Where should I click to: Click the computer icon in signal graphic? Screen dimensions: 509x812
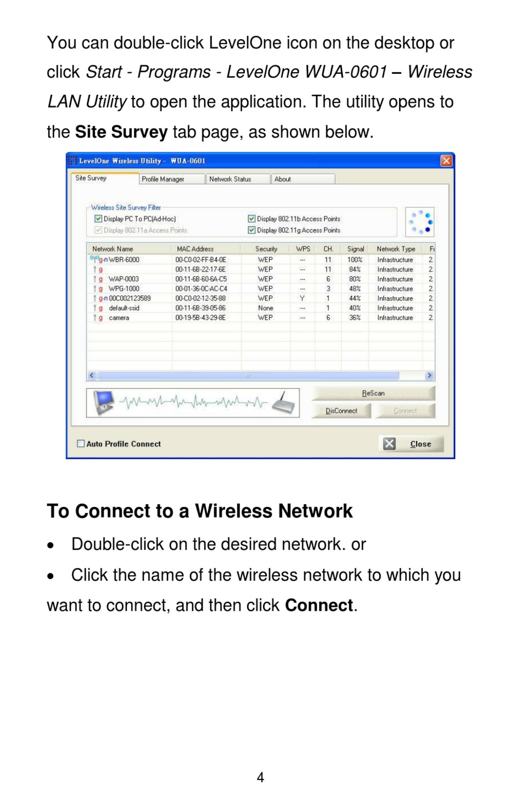tap(104, 403)
